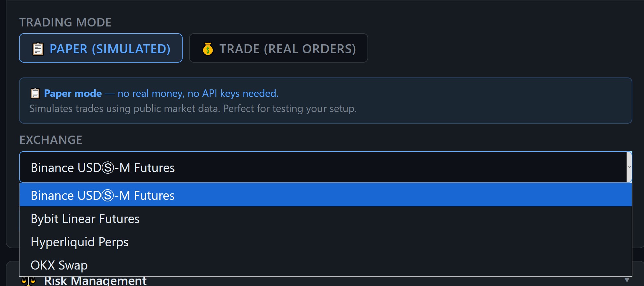Click the TRADE (REAL ORDERS) button
The height and width of the screenshot is (286, 644).
point(278,48)
